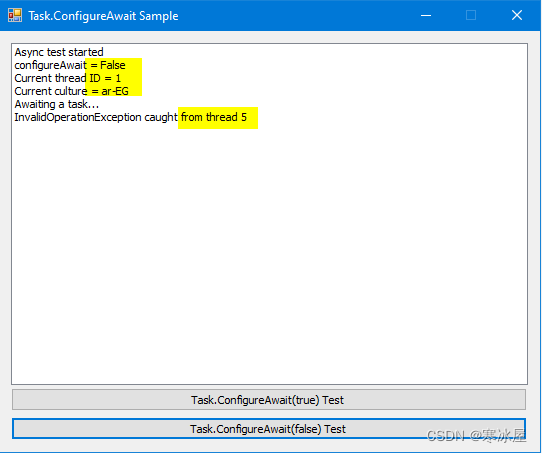
Task: Run the Task.ConfigureAwait(false) Test
Action: [269, 429]
